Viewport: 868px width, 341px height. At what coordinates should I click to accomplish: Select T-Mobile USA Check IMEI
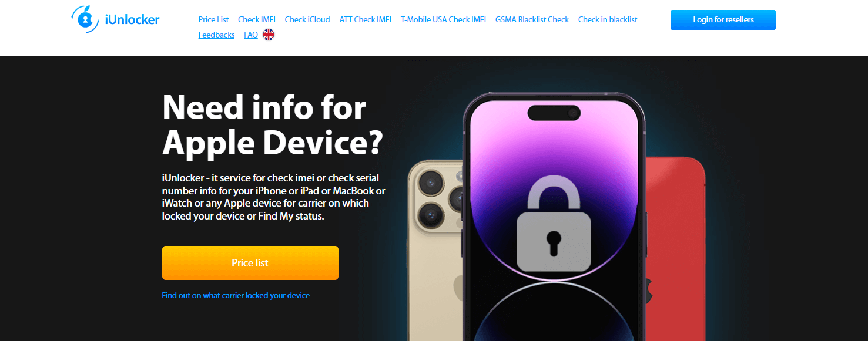click(x=443, y=19)
